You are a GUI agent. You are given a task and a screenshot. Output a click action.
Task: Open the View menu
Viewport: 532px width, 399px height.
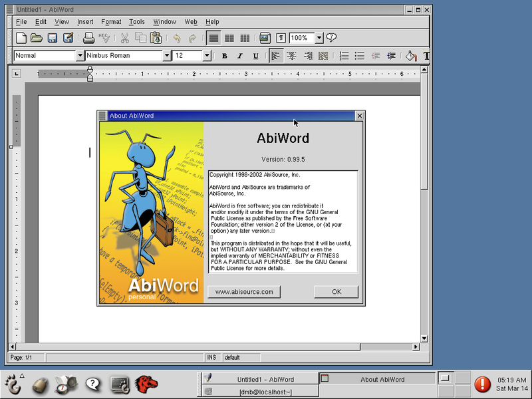(62, 22)
